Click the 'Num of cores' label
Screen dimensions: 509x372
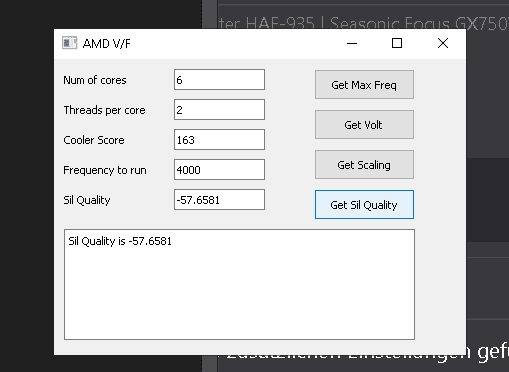tap(95, 80)
